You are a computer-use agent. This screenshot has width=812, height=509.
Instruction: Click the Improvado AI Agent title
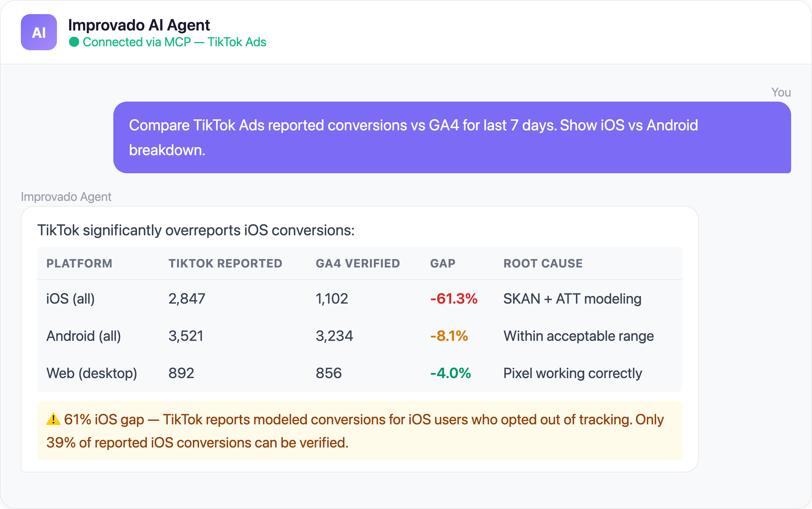(x=139, y=25)
